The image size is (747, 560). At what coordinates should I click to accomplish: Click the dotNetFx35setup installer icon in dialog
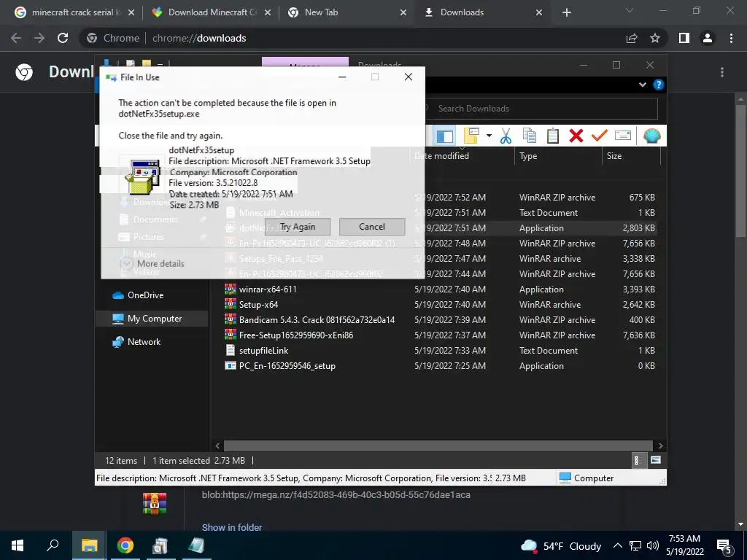point(142,177)
